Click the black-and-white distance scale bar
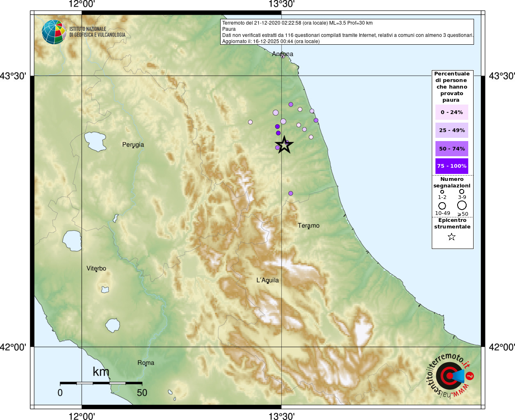Viewport: 515px width, 420px height. tap(101, 383)
